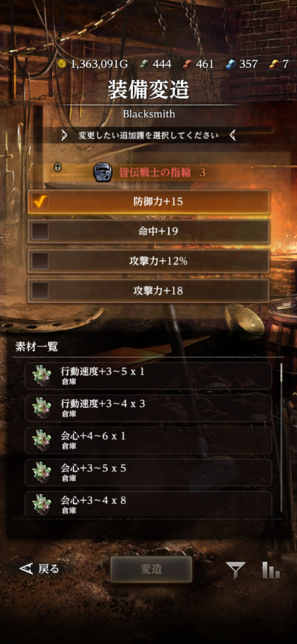The width and height of the screenshot is (297, 644).
Task: Select material 行動速度+3~5 x 1
Action: click(148, 376)
